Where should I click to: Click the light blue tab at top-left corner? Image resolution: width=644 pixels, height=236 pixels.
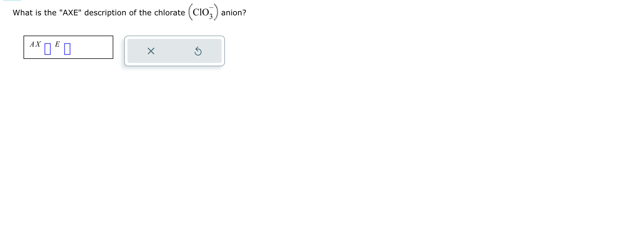coord(11,1)
